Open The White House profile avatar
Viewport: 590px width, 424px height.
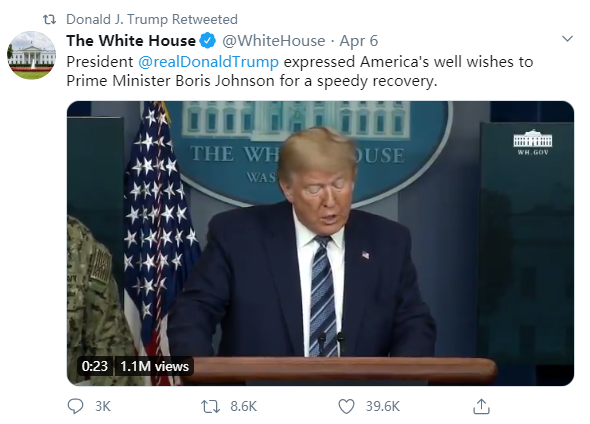point(32,55)
